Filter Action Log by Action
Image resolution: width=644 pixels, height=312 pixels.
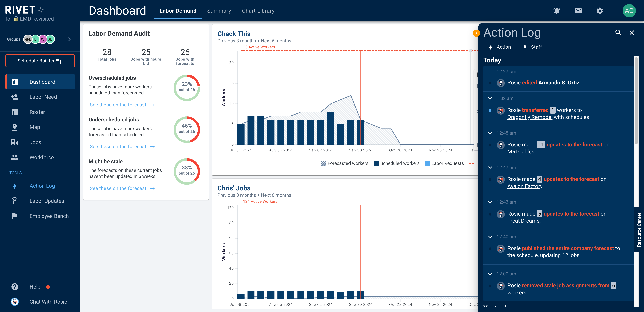500,47
